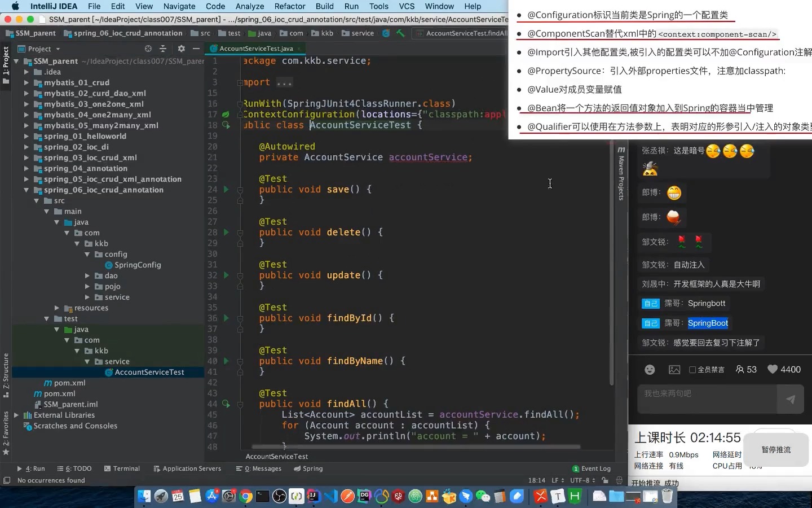Click the viewers count icon showing 53
The image size is (812, 508).
[740, 369]
